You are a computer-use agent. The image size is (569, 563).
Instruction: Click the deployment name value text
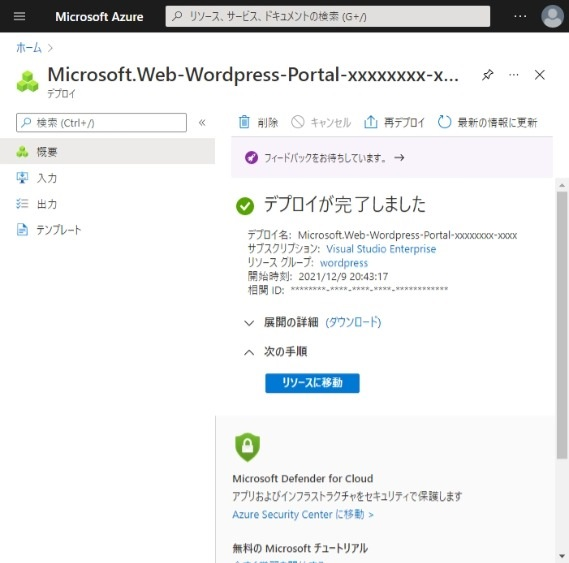[407, 235]
